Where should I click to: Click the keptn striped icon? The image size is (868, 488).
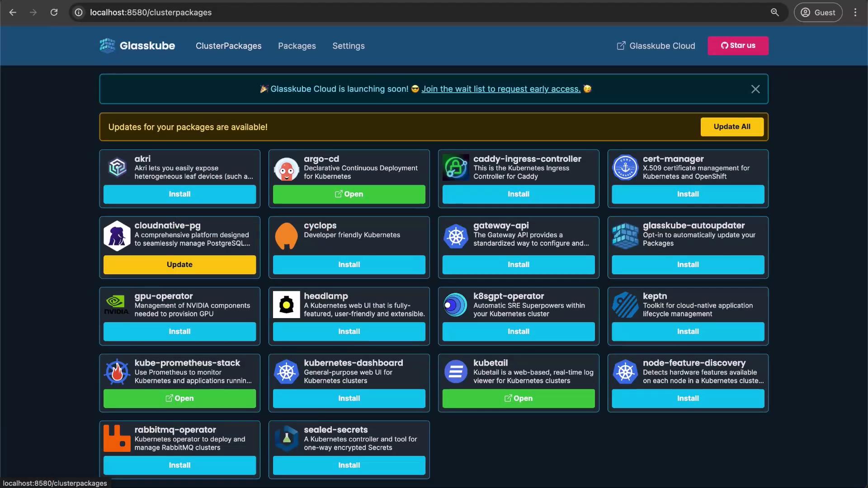coord(625,305)
